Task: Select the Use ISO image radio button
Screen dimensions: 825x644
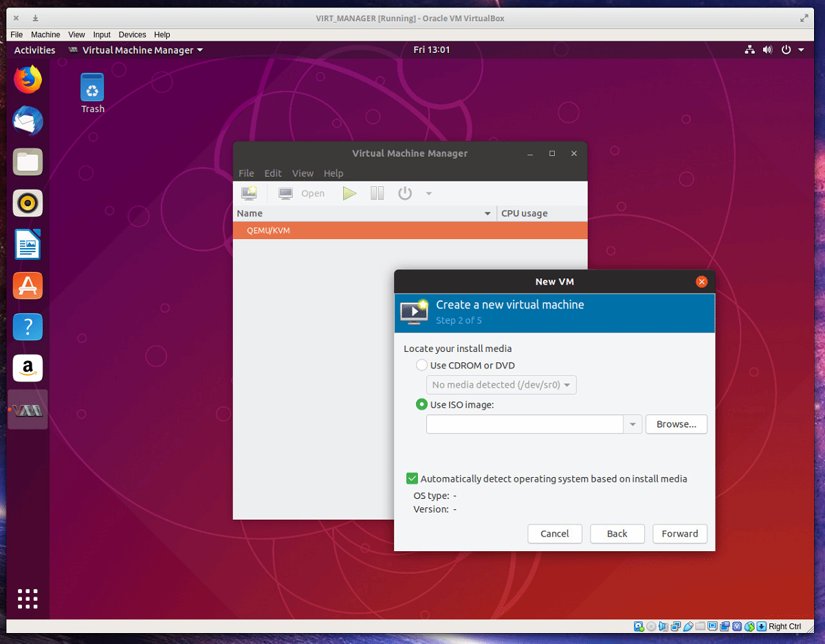Action: coord(421,404)
